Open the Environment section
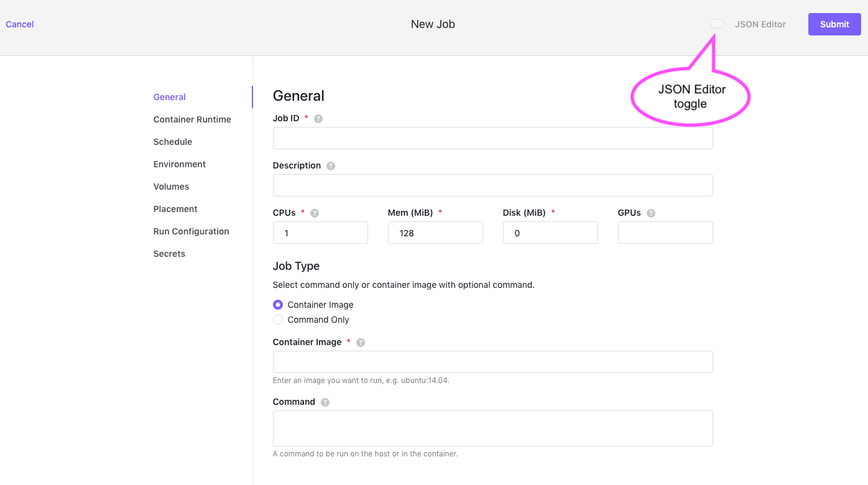Image resolution: width=868 pixels, height=485 pixels. tap(180, 164)
